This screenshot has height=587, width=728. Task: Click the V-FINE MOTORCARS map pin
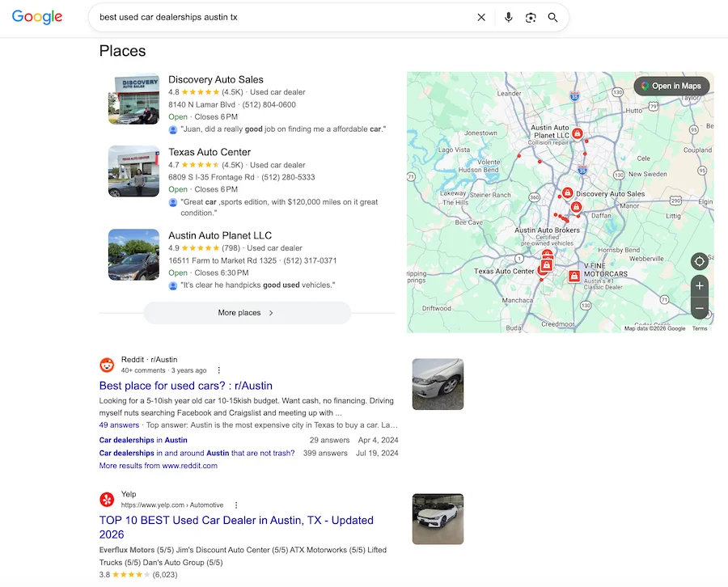574,276
